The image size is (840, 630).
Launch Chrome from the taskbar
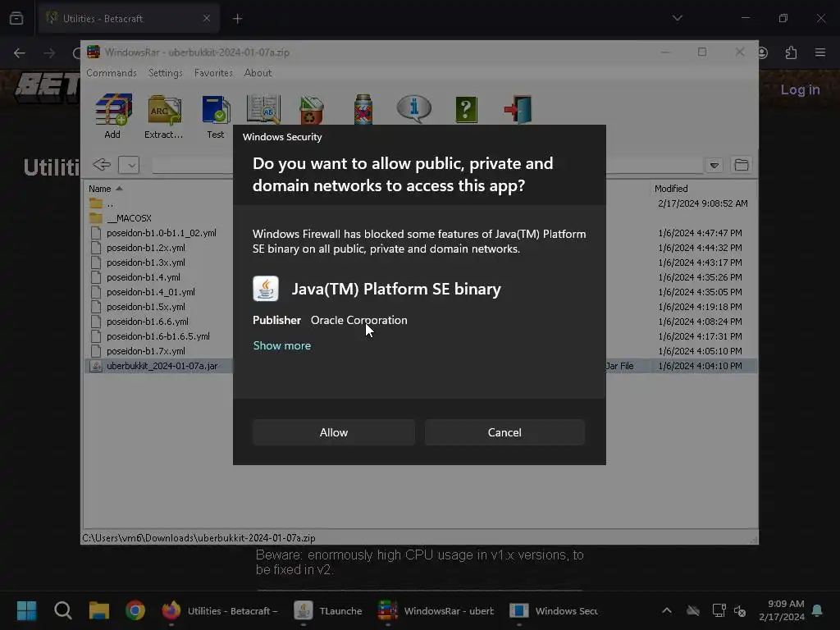point(135,610)
